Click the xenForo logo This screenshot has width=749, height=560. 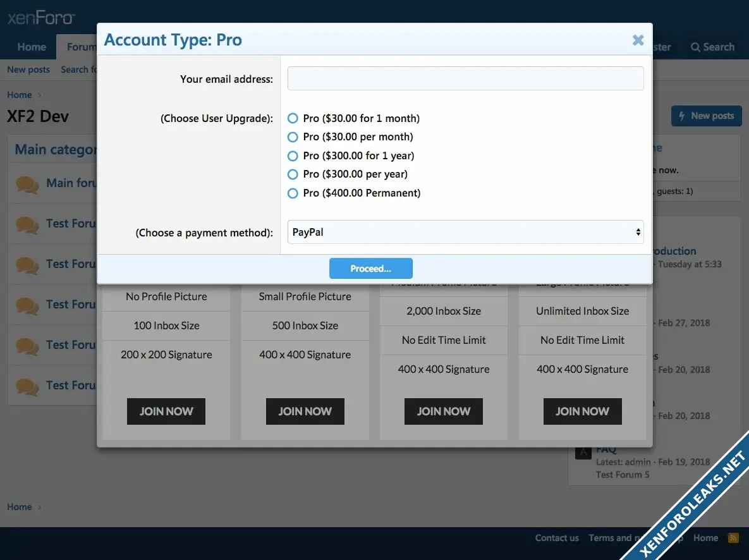41,18
